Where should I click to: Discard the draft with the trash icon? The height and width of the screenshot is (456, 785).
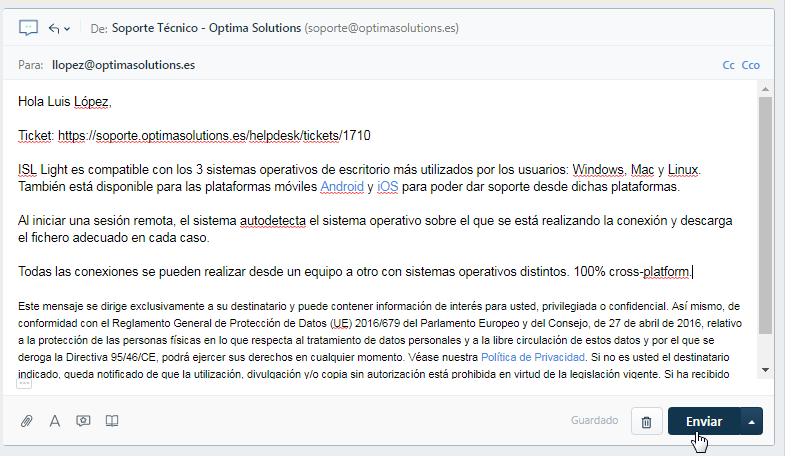pyautogui.click(x=646, y=422)
